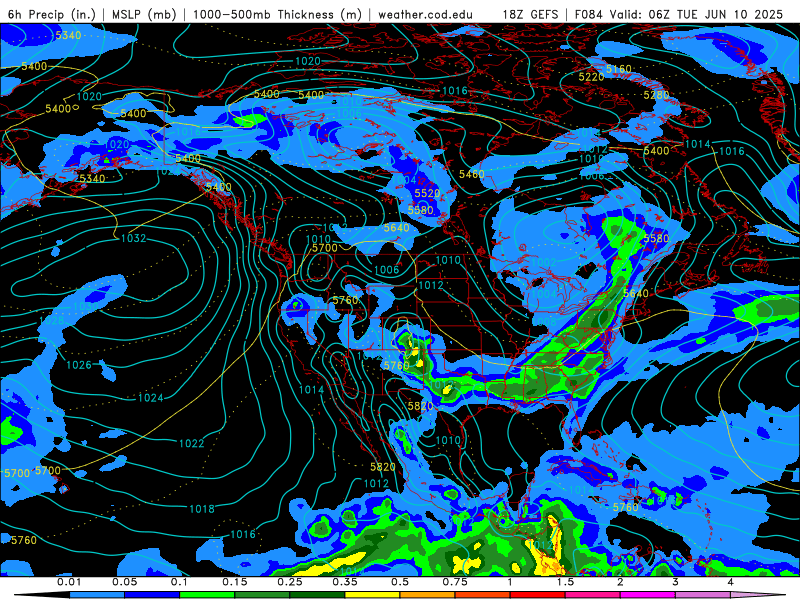The height and width of the screenshot is (600, 800).
Task: Click the '4' legend value
Action: coord(731,582)
